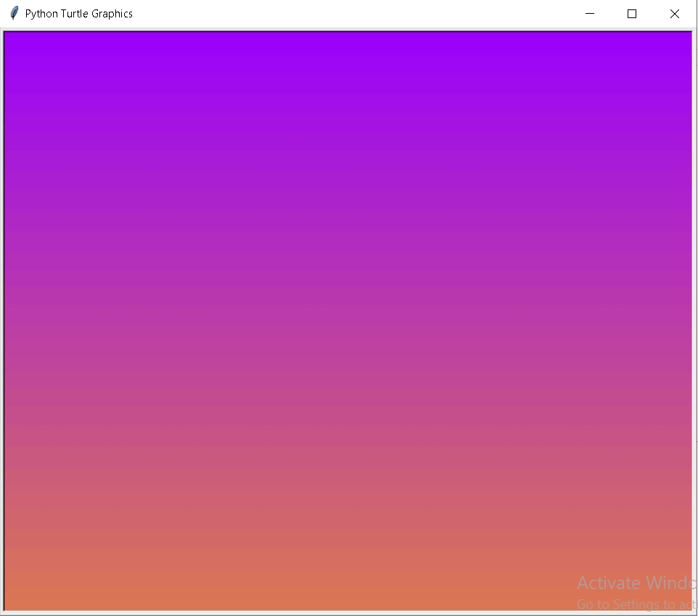Image resolution: width=698 pixels, height=616 pixels.
Task: Click the center of the gradient canvas
Action: [348, 319]
